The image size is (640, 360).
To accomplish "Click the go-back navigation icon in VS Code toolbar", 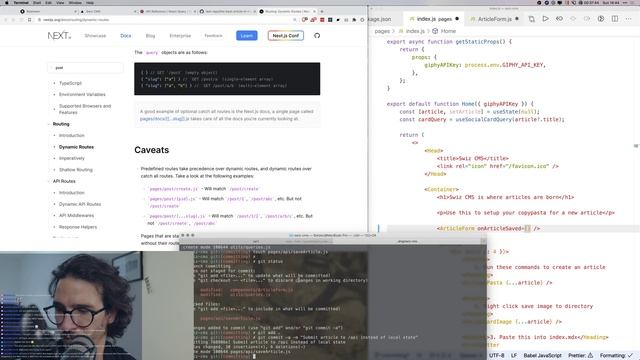I will [559, 19].
